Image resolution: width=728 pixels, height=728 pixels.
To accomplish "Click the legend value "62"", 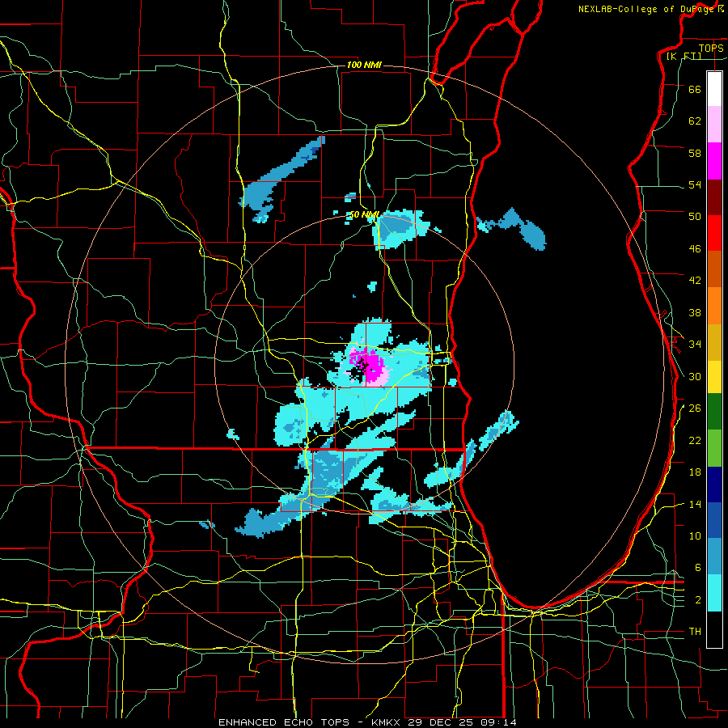I will [695, 121].
